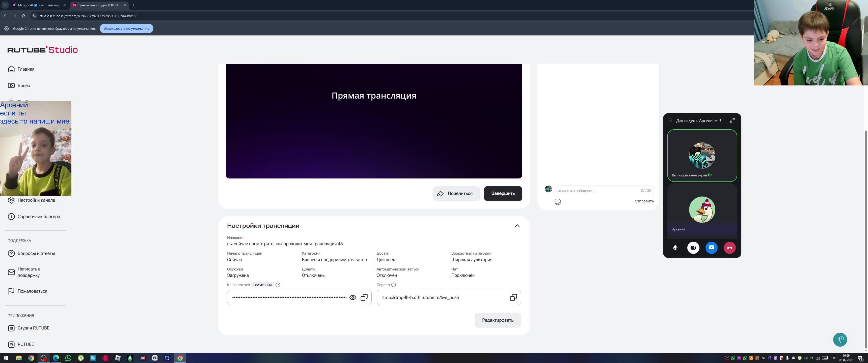Expand the call widget to full size
Viewport: 868px width, 363px height.
pyautogui.click(x=732, y=120)
